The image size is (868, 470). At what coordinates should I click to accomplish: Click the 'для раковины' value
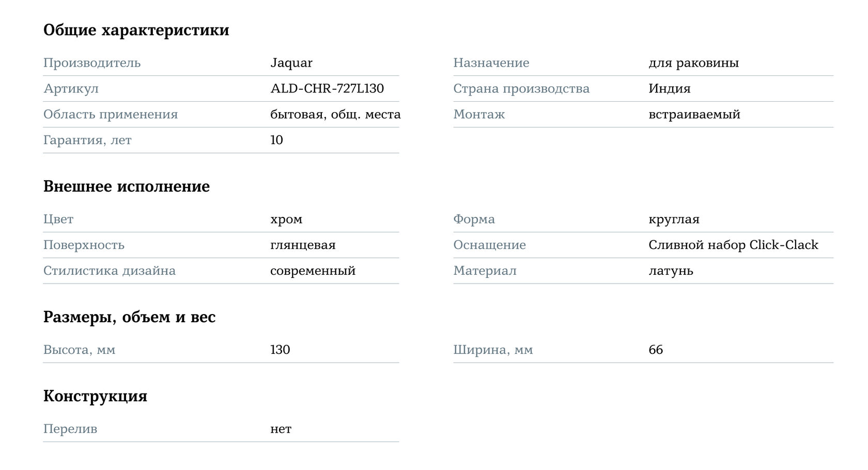click(693, 63)
